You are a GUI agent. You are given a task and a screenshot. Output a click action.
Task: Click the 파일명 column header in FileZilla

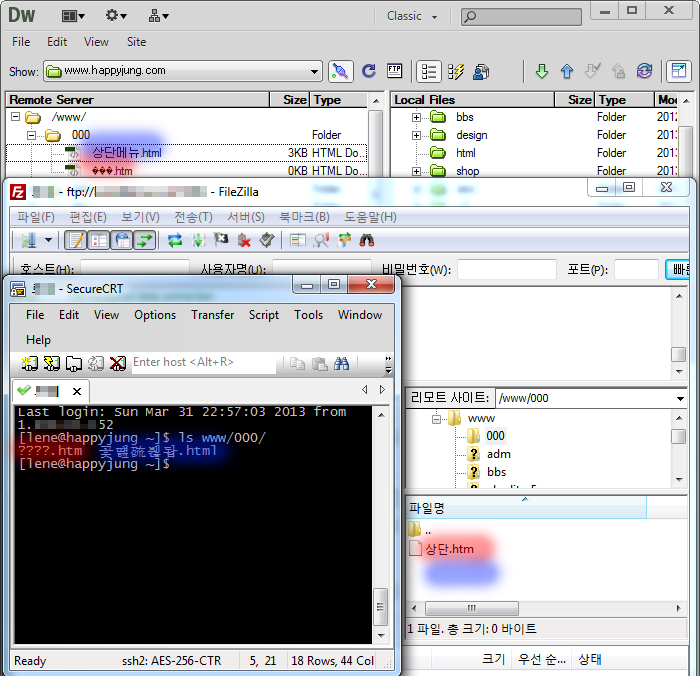(427, 508)
